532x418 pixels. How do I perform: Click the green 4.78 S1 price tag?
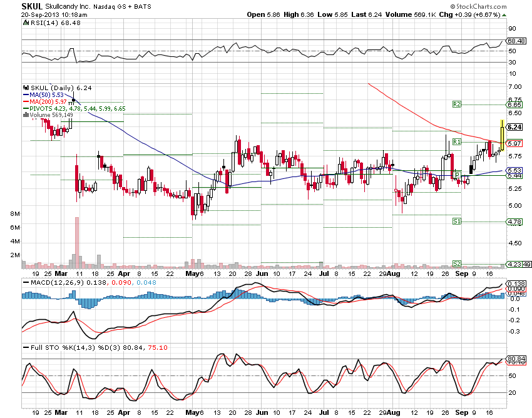[514, 222]
